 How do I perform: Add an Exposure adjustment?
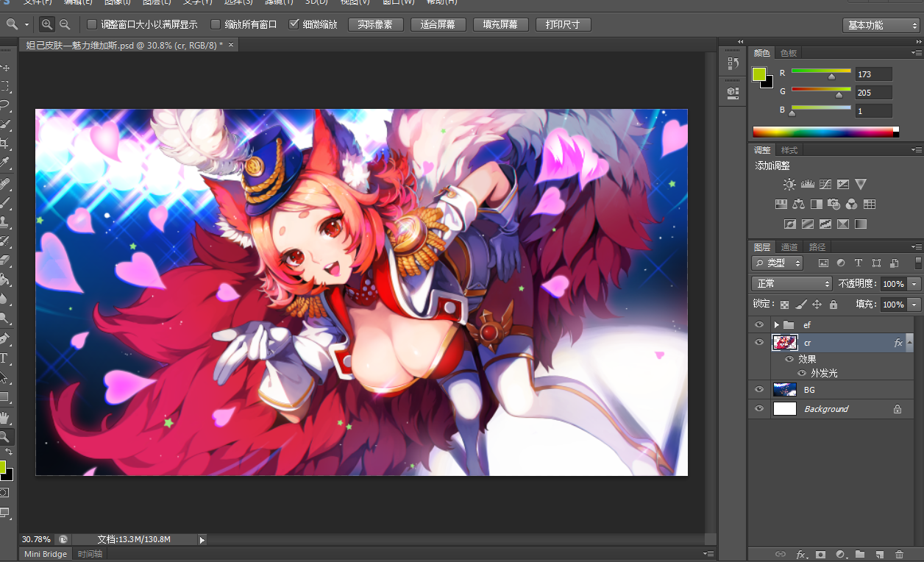point(843,184)
